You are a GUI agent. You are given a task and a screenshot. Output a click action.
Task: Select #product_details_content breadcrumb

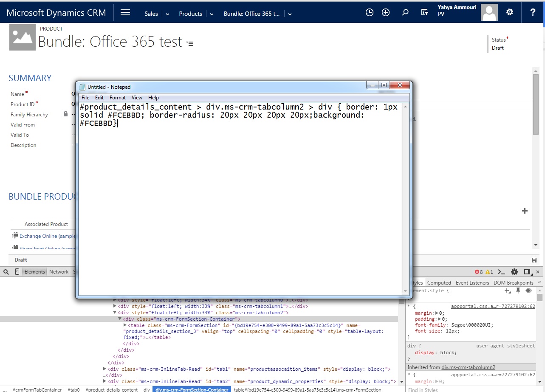click(111, 389)
